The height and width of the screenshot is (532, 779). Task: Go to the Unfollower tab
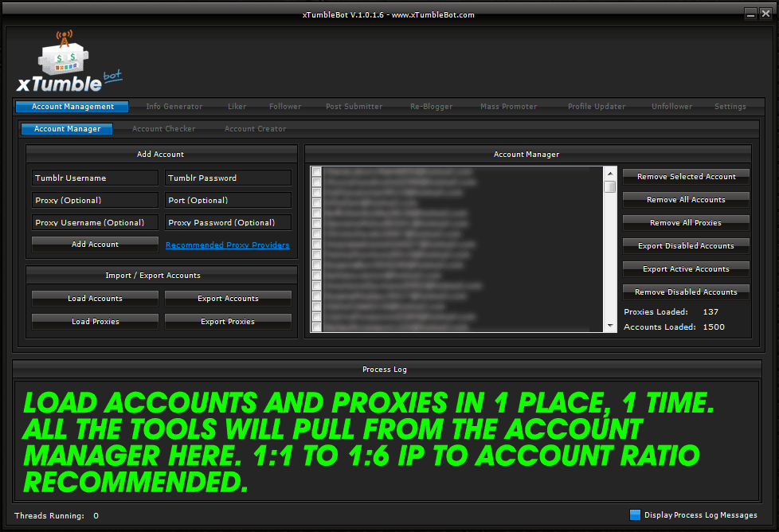click(672, 106)
